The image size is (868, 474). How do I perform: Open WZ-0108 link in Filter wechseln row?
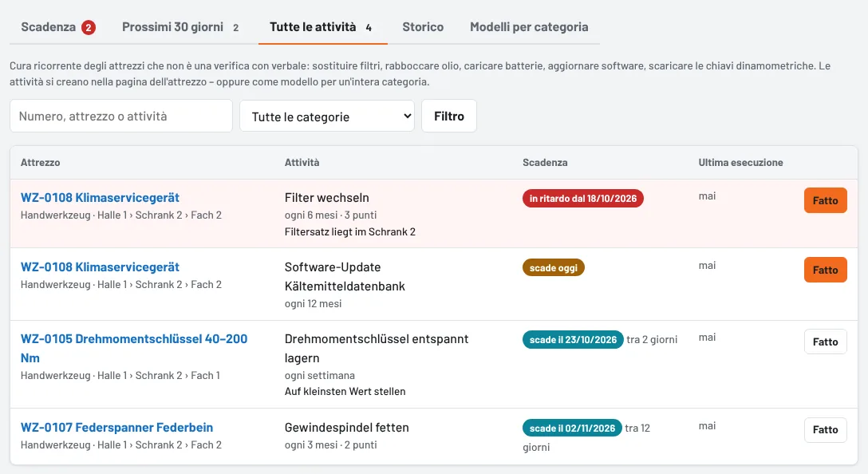(101, 198)
